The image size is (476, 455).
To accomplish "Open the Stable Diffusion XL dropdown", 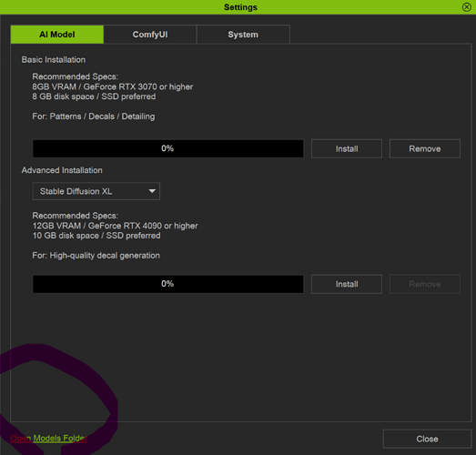I will 96,191.
